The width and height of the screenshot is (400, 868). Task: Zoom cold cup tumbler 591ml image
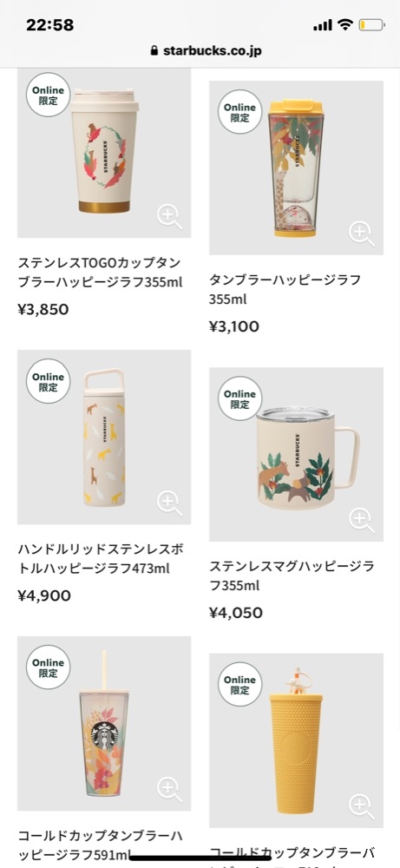coord(168,789)
